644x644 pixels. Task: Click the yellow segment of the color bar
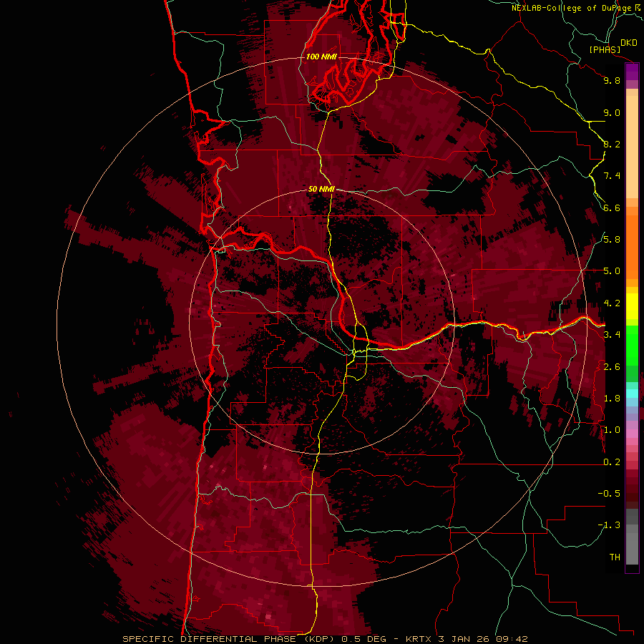(632, 306)
